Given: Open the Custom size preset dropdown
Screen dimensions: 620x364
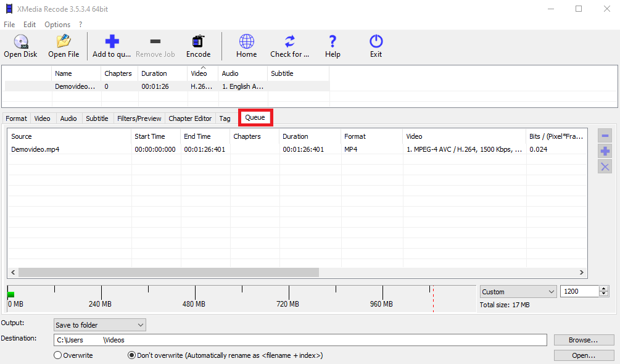Looking at the screenshot, I should coord(518,292).
